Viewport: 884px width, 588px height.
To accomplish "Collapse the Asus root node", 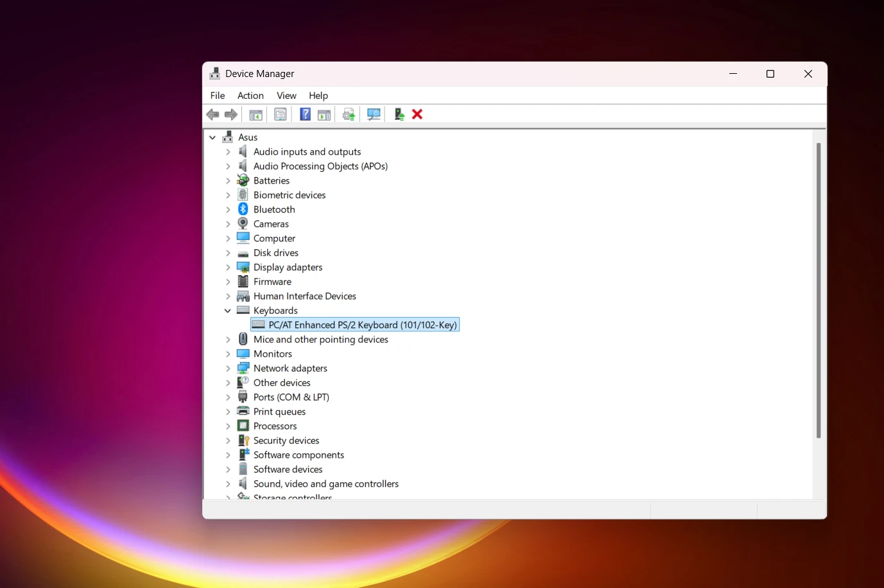I will [x=212, y=137].
